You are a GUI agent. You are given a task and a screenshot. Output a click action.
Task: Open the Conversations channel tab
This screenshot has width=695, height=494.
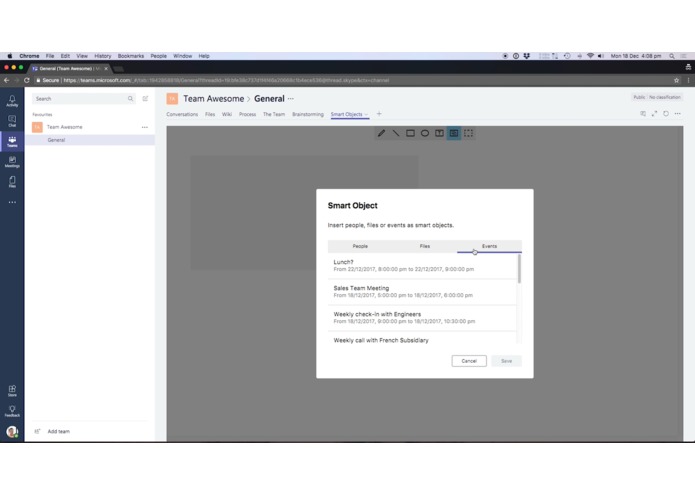182,114
